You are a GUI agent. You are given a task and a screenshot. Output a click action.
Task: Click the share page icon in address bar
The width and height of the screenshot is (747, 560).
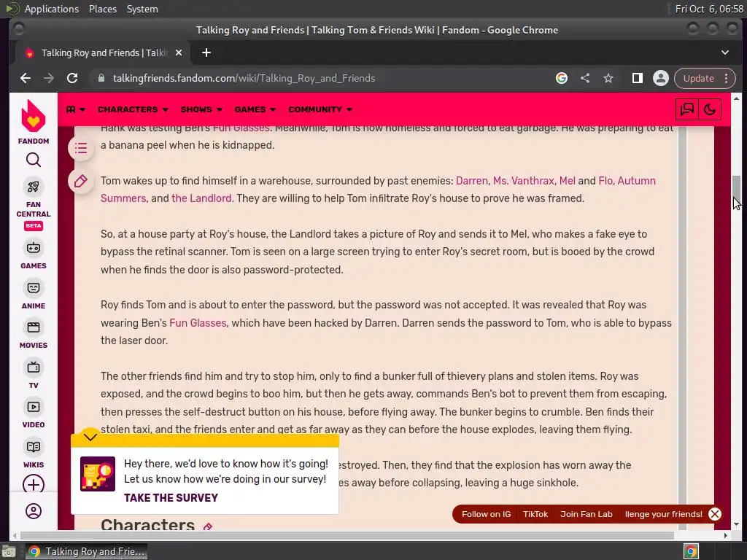tap(585, 78)
